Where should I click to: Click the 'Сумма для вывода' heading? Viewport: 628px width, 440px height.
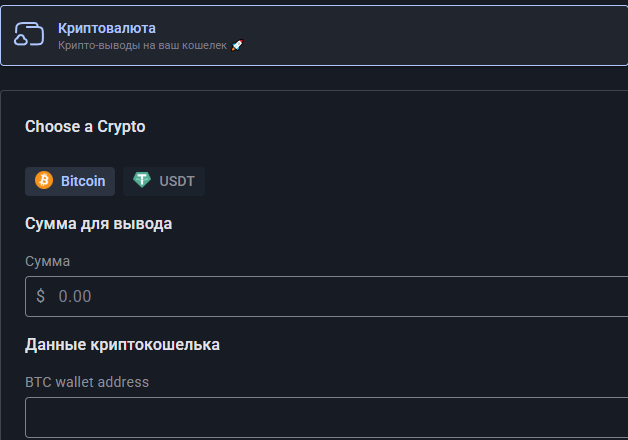98,223
